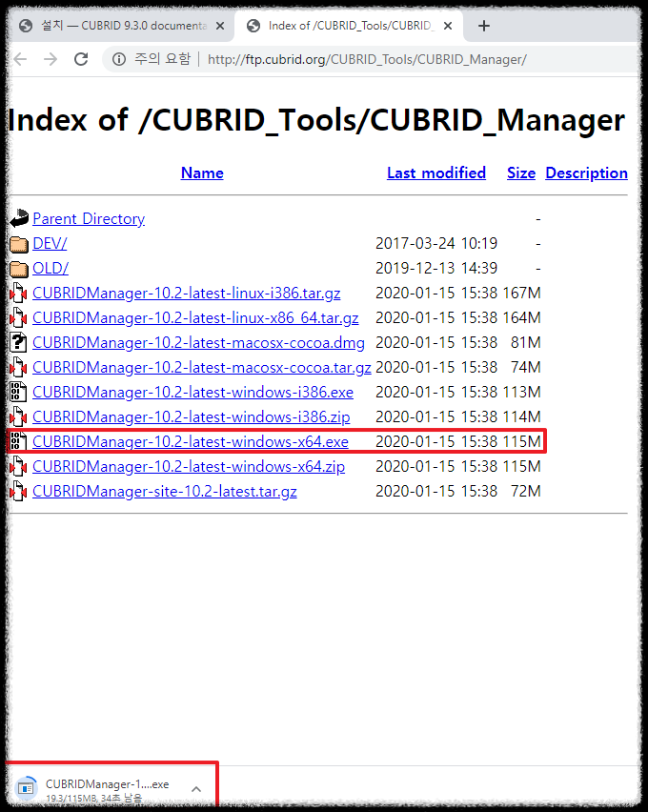Click the OLD/ folder icon
648x812 pixels.
[x=19, y=269]
